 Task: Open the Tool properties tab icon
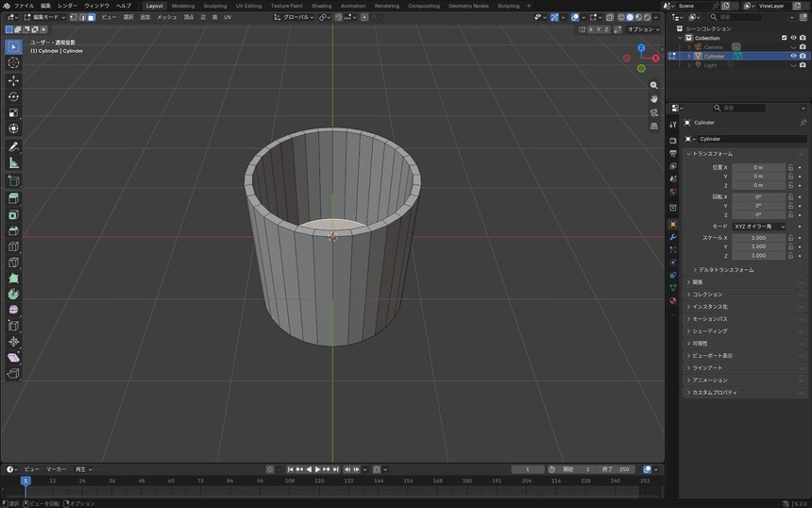[672, 125]
